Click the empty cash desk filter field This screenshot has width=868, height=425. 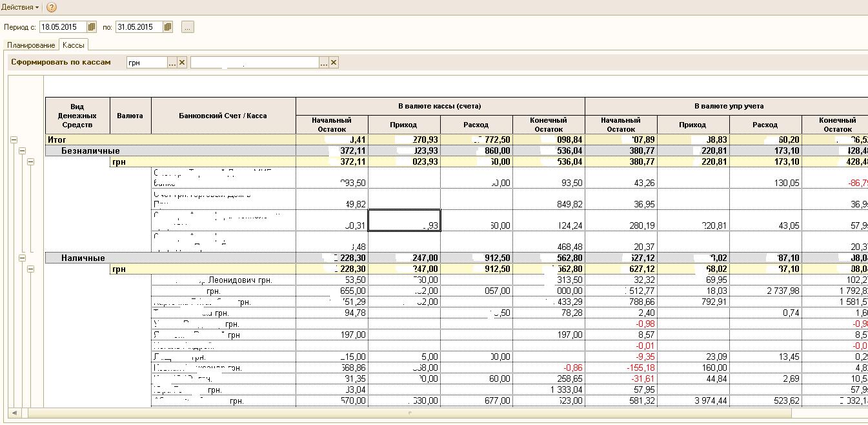(x=255, y=63)
